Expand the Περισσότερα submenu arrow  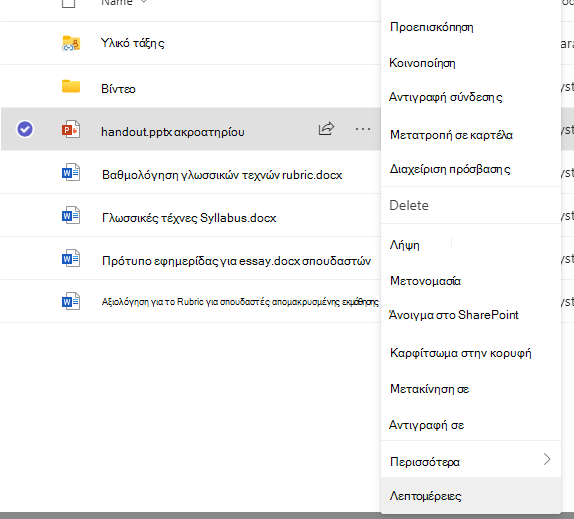[547, 459]
